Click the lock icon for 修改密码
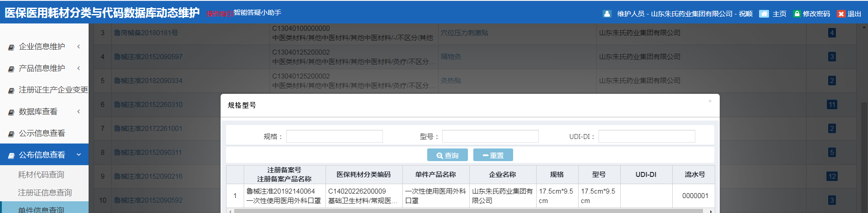Image resolution: width=868 pixels, height=213 pixels. pos(797,14)
